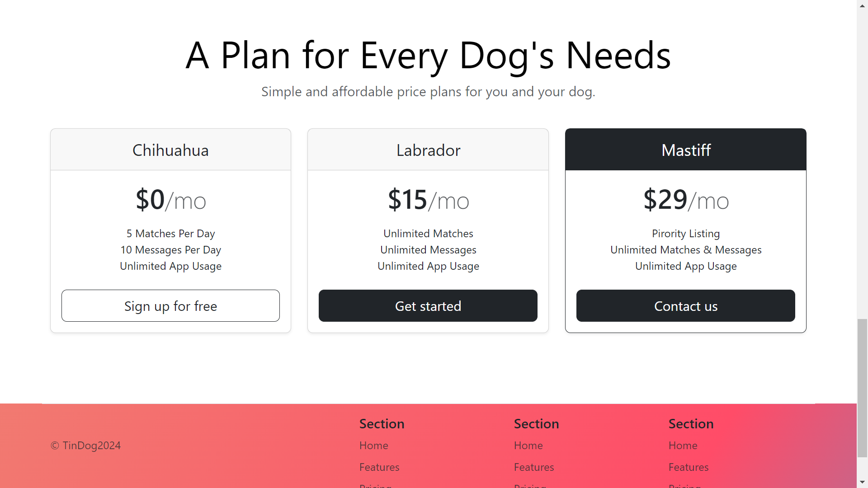Click the scrollbar down arrow
Screen dimensions: 868x488
[x=862, y=483]
